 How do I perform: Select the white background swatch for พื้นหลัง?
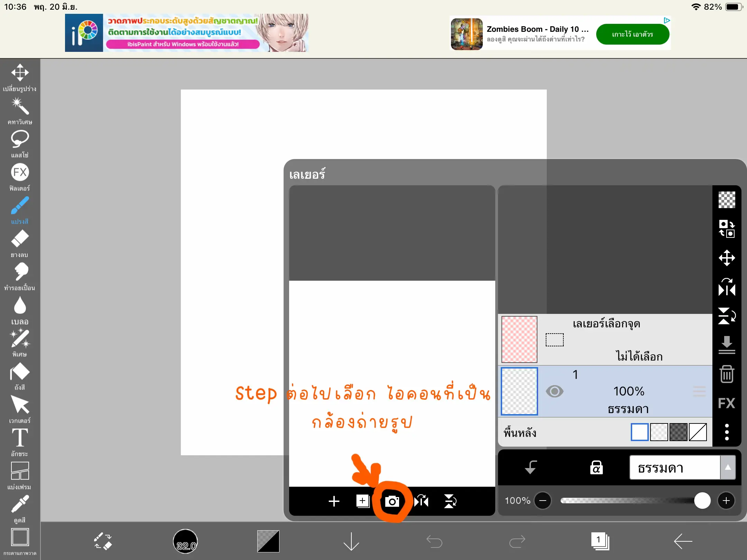coord(639,432)
